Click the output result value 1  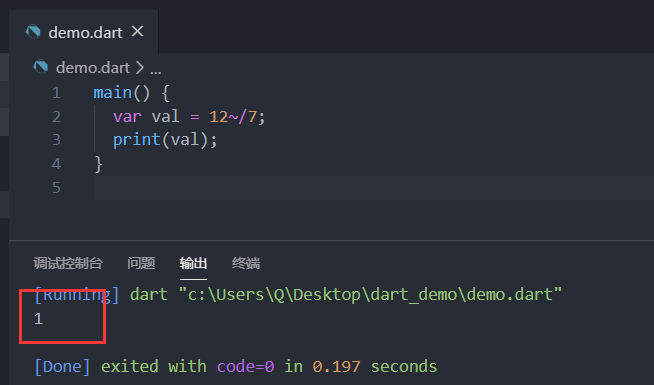38,319
